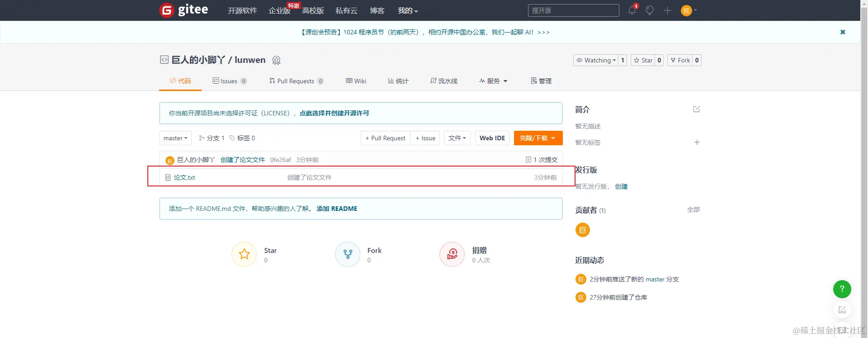Open the 服务 dropdown tab
Image resolution: width=868 pixels, height=338 pixels.
click(493, 81)
